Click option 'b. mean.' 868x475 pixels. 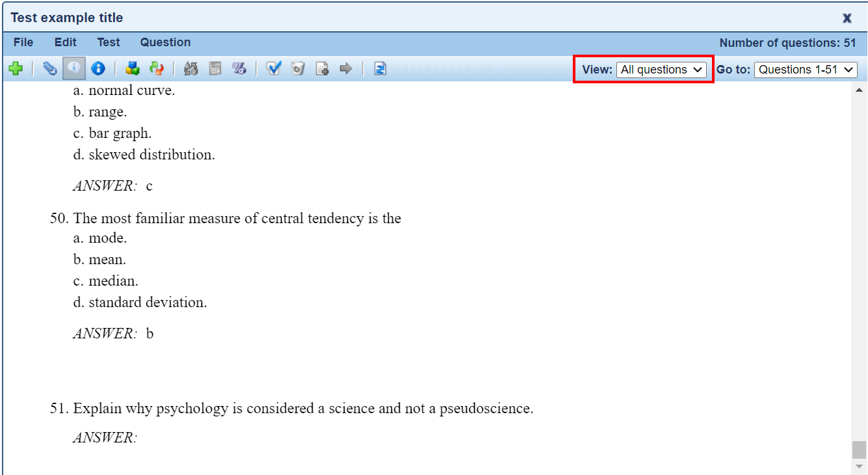[99, 260]
